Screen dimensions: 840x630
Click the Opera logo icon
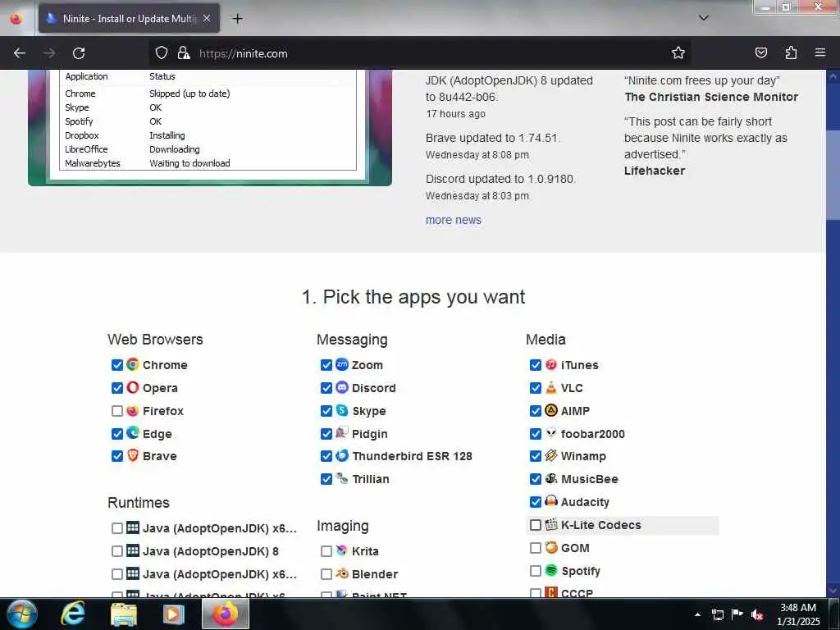132,387
